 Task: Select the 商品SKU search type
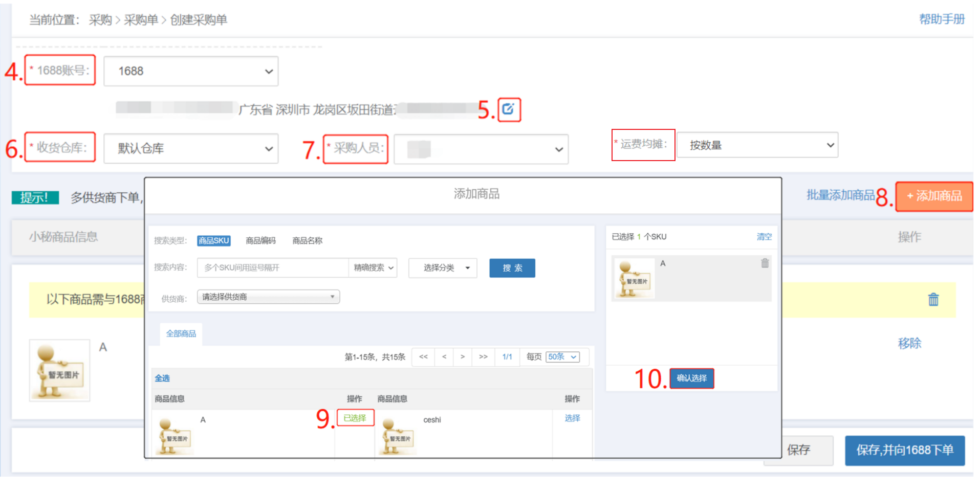pos(213,240)
